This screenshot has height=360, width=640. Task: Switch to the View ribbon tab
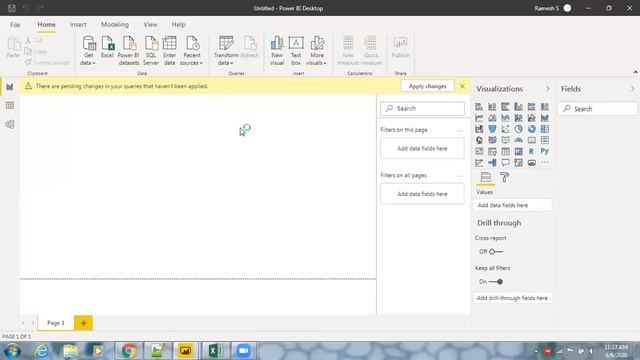click(x=150, y=24)
